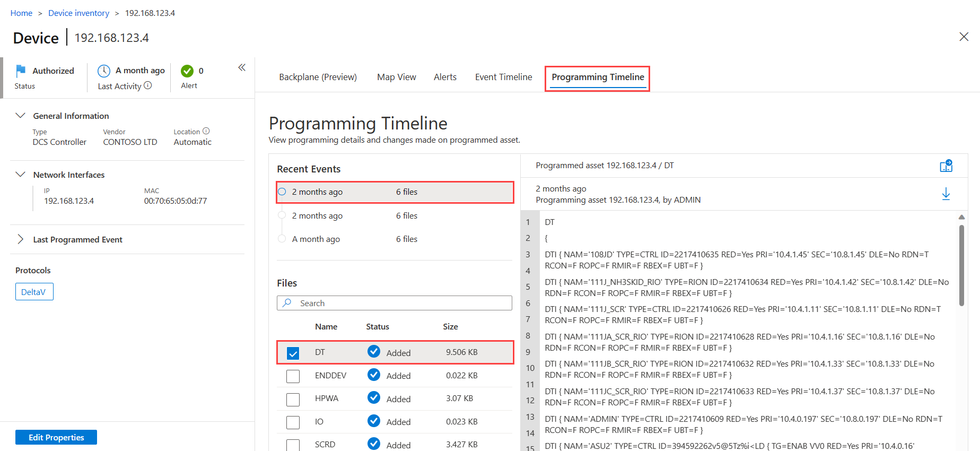Click the ENDDEV file name
Image resolution: width=980 pixels, height=451 pixels.
pyautogui.click(x=330, y=375)
